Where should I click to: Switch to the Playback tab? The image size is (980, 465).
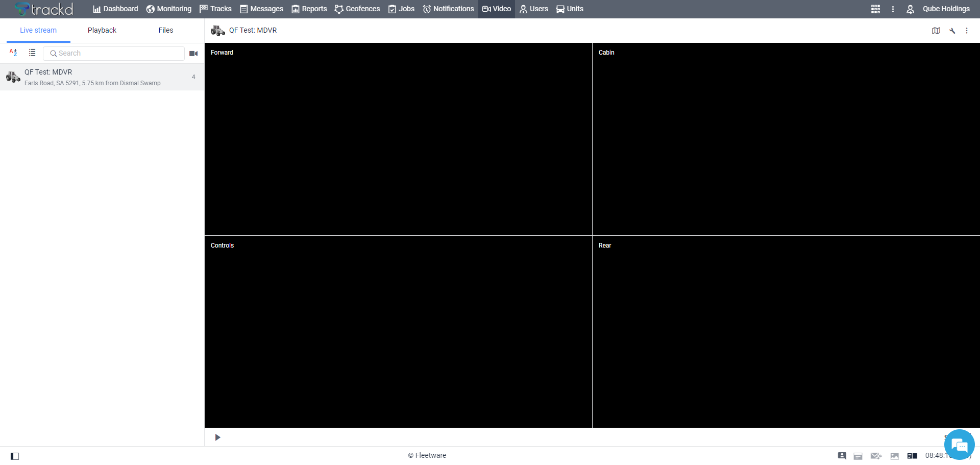[x=102, y=30]
